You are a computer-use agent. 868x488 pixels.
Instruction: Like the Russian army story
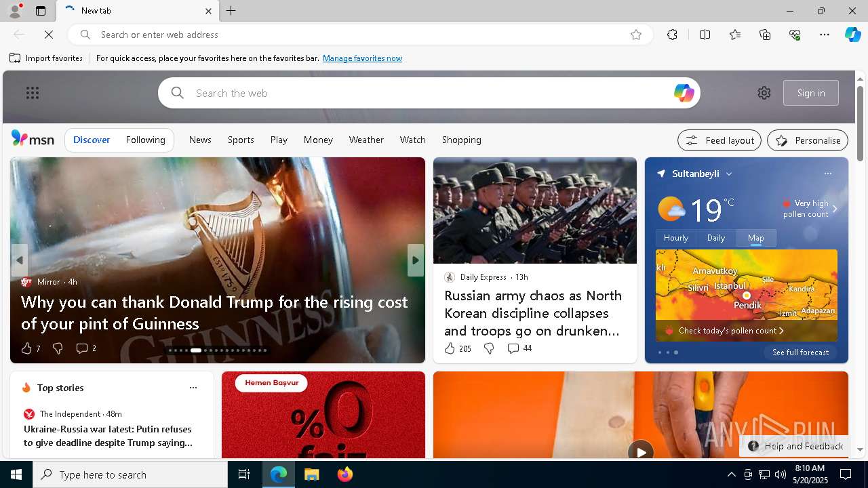coord(457,348)
